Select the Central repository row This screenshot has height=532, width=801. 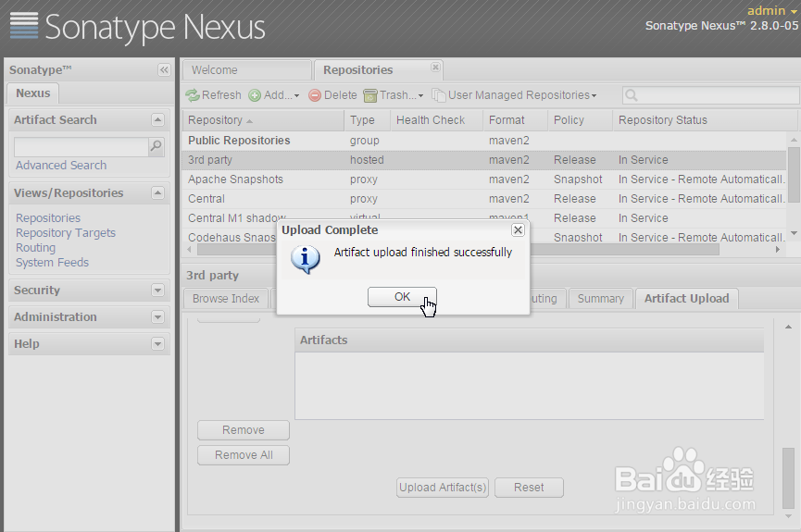[483, 199]
